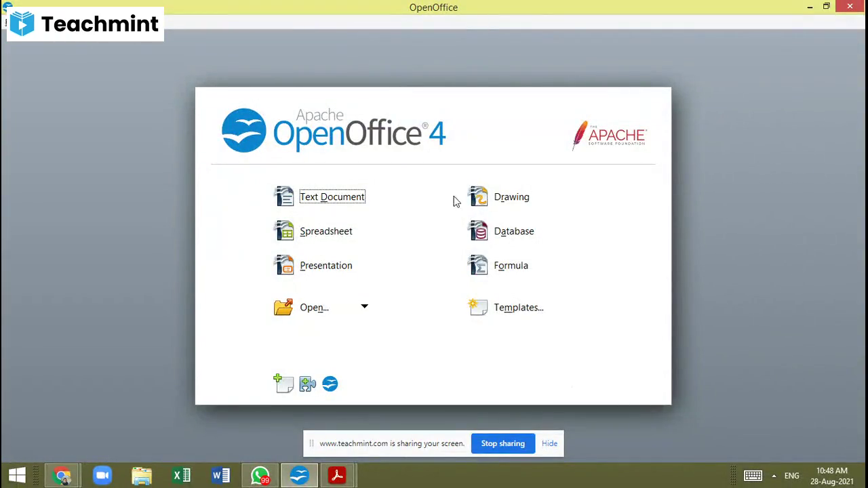Click the Open... label
Image resolution: width=868 pixels, height=488 pixels.
[314, 308]
